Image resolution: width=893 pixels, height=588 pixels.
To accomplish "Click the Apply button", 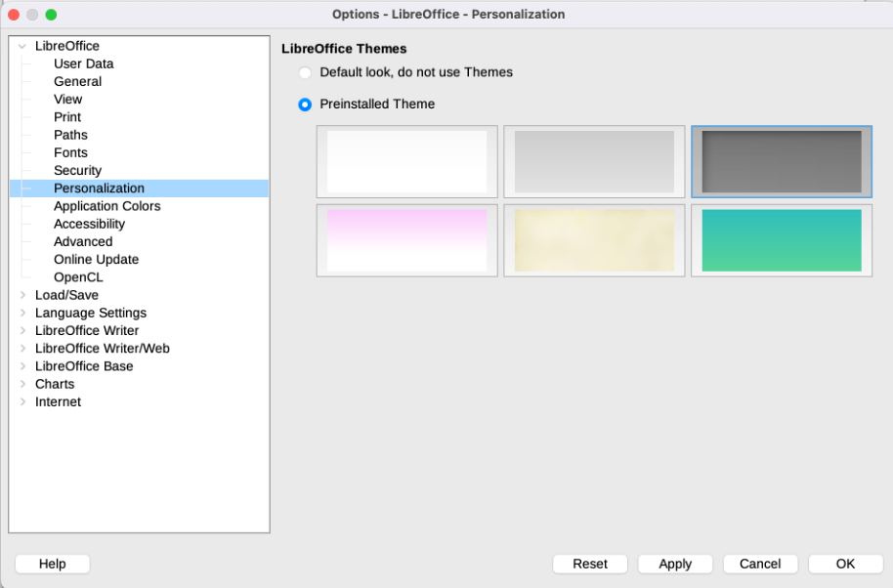I will 675,564.
